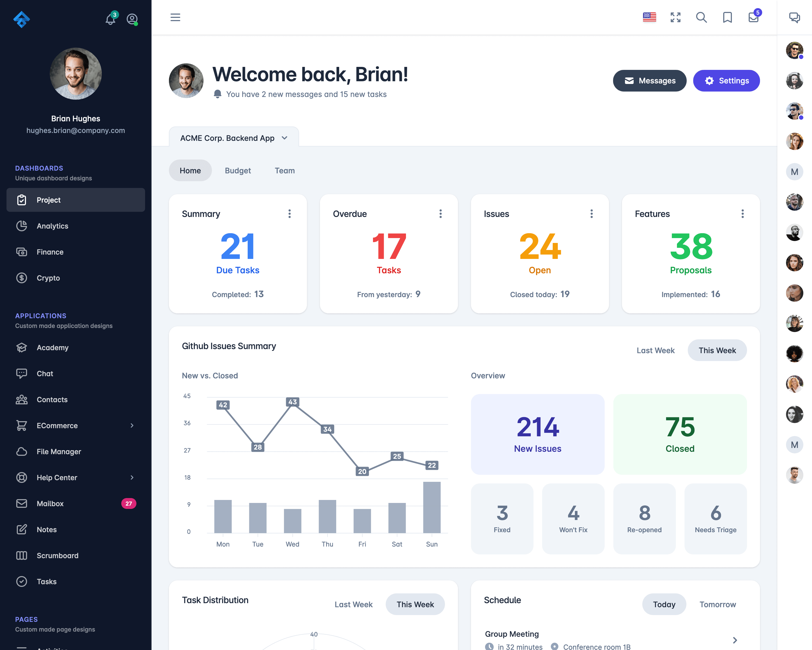Navigate to Scrumboard

58,555
